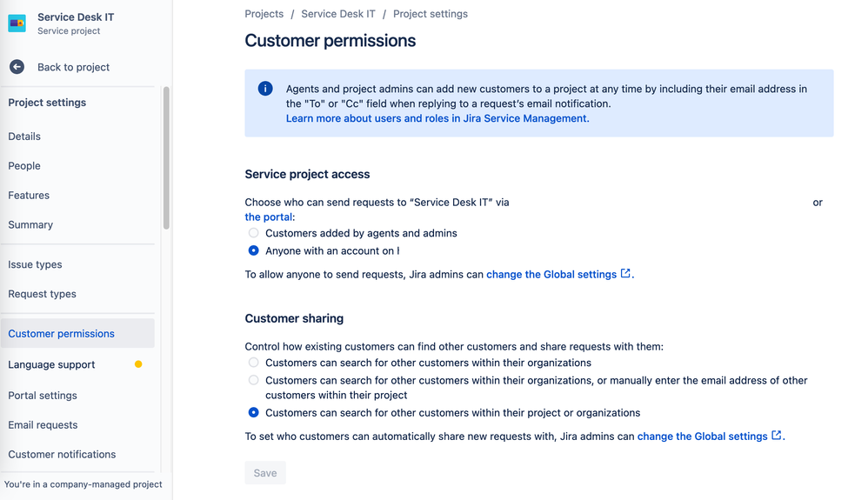Select Customers added by agents and admins
Screen dimensions: 868x500
[254, 233]
